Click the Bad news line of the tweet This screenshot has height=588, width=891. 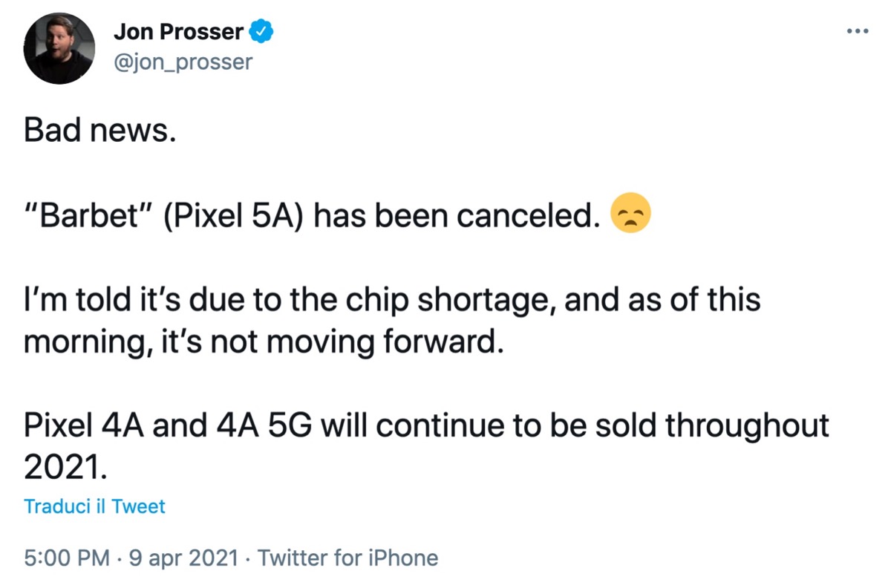point(100,129)
